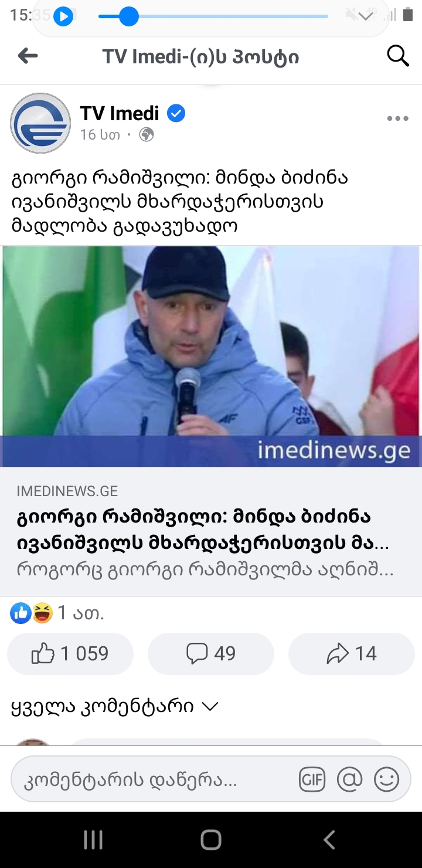Tap the @ mention icon

pos(350,779)
